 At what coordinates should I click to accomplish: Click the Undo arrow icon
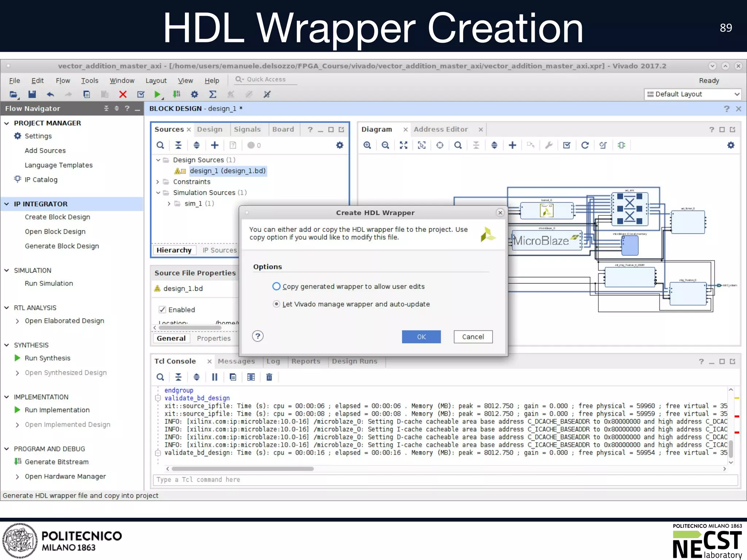pyautogui.click(x=50, y=94)
